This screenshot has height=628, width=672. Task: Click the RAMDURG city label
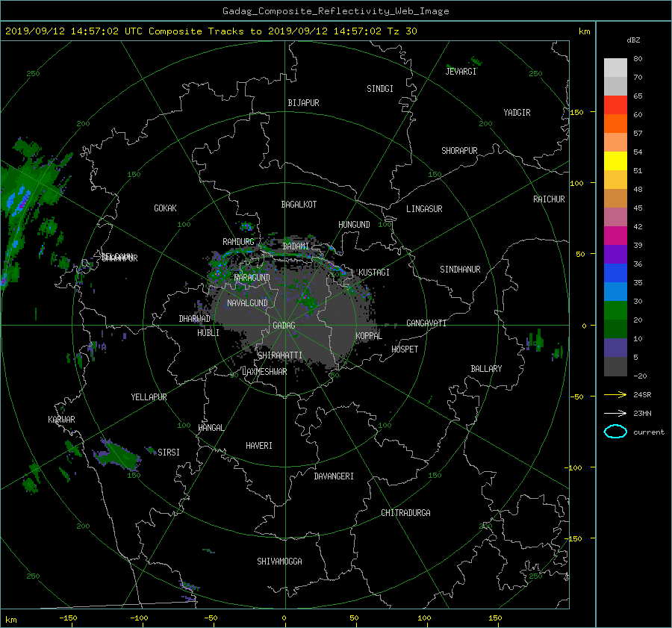click(238, 242)
